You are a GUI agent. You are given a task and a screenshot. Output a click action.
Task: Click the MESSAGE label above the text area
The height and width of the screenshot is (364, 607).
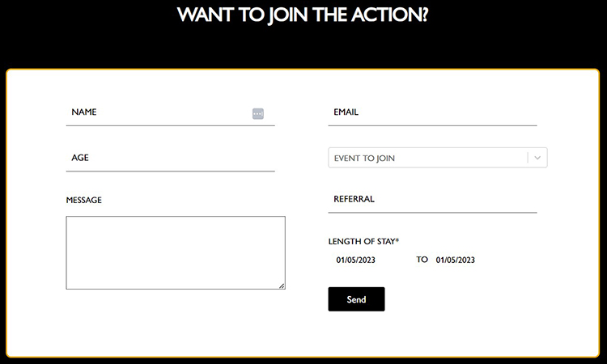[x=84, y=200]
